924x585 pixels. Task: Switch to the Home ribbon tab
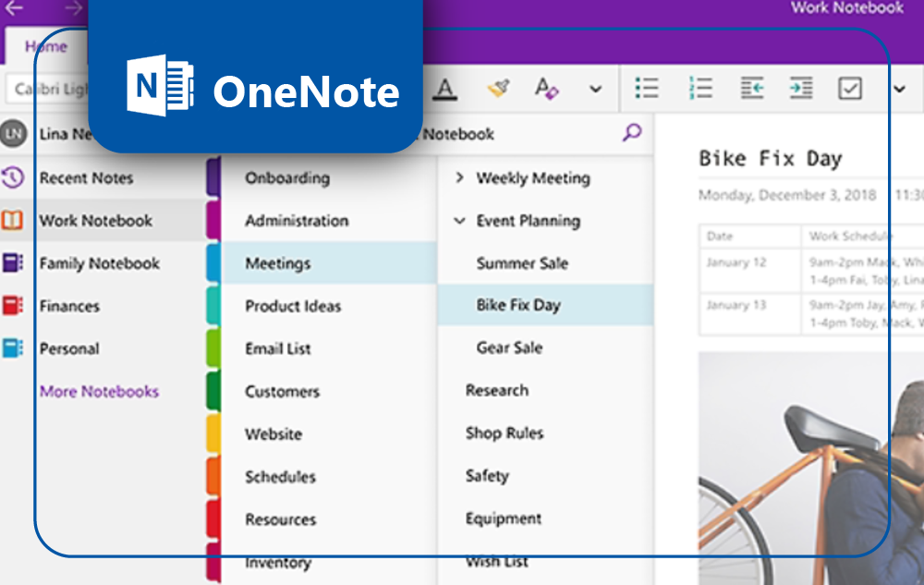pos(46,46)
